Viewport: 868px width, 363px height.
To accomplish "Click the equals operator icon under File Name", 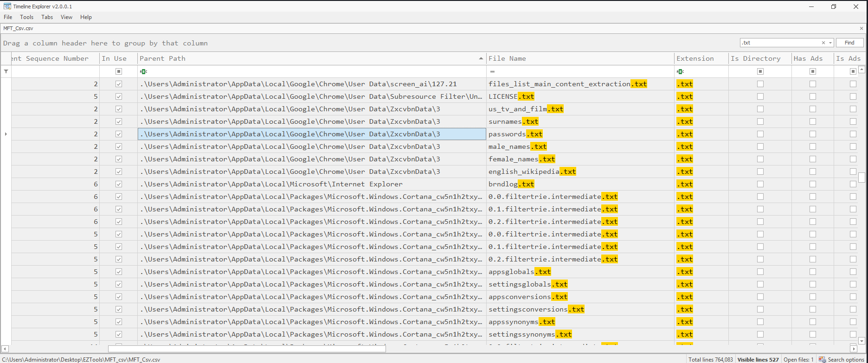I will pyautogui.click(x=492, y=71).
